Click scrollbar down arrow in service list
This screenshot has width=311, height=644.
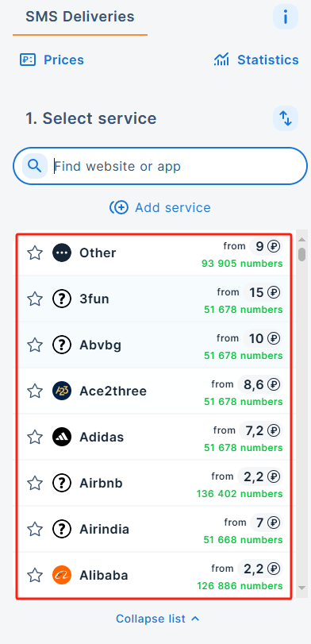(x=302, y=588)
